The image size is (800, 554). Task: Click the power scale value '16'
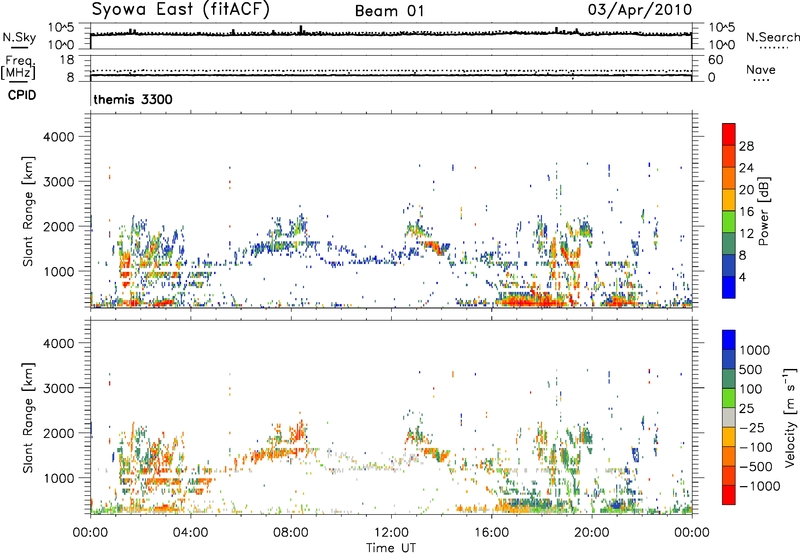pyautogui.click(x=746, y=212)
